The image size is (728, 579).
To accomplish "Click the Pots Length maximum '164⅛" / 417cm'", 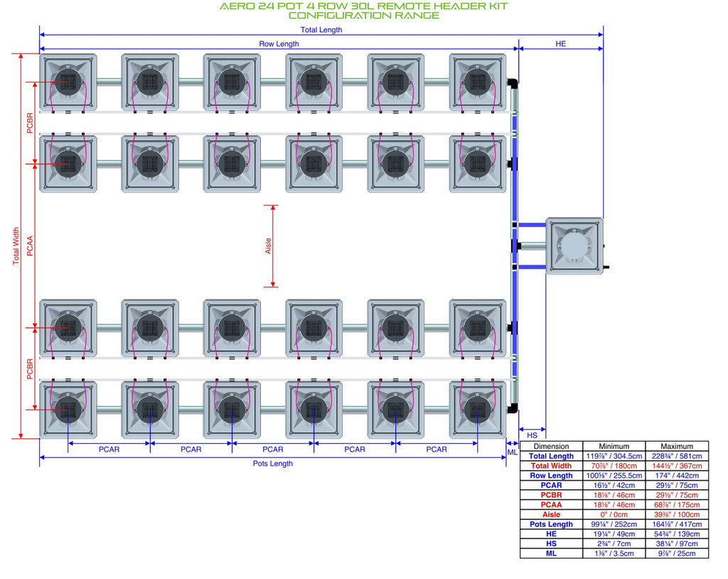I will (x=677, y=524).
